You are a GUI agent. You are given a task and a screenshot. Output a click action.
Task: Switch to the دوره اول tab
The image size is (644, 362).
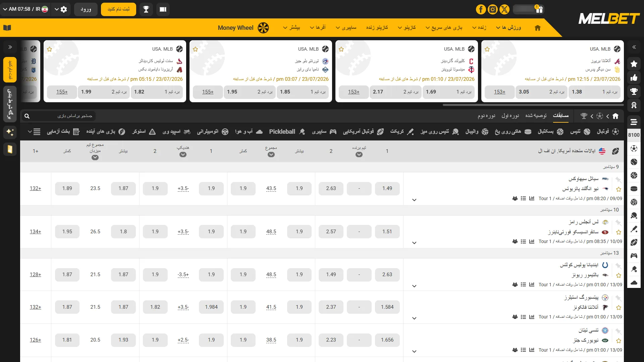click(x=510, y=116)
